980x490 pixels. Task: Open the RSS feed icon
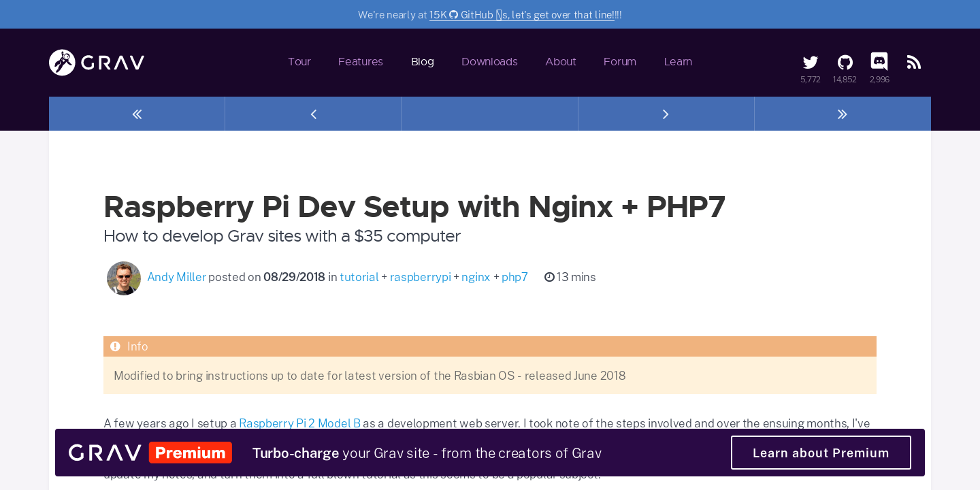(x=914, y=63)
